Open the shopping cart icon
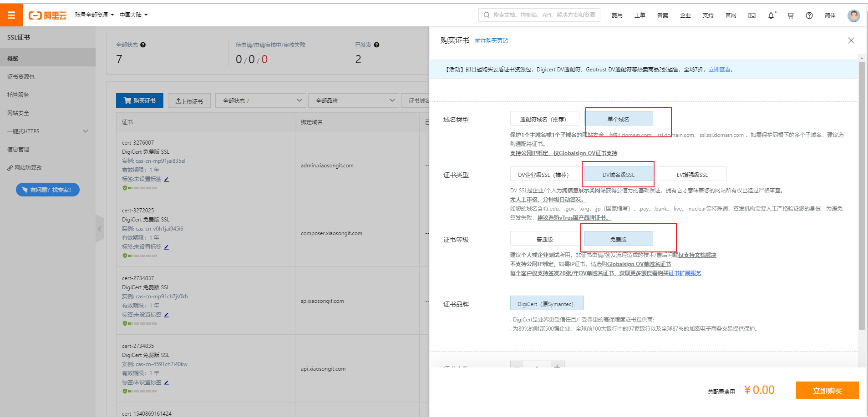The width and height of the screenshot is (868, 417). [790, 15]
